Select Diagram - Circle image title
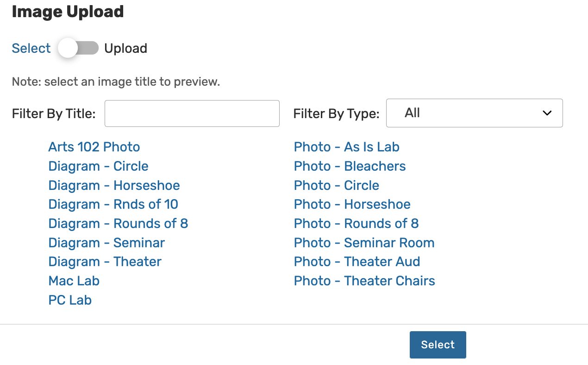The width and height of the screenshot is (588, 365). [x=98, y=166]
